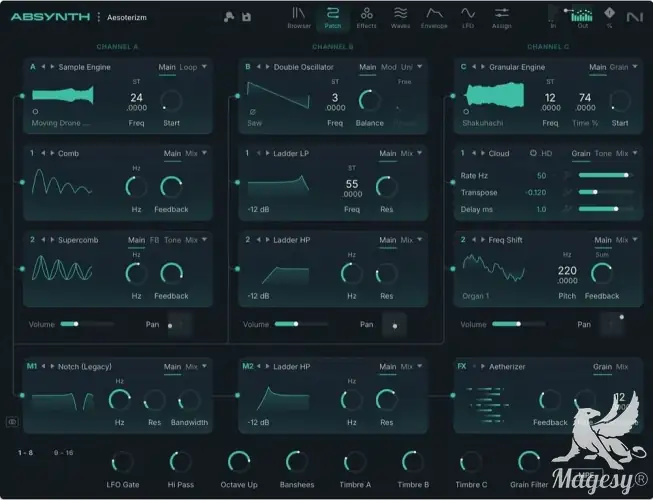The width and height of the screenshot is (653, 500).
Task: Switch Granular Engine to Grain tab
Action: 619,67
